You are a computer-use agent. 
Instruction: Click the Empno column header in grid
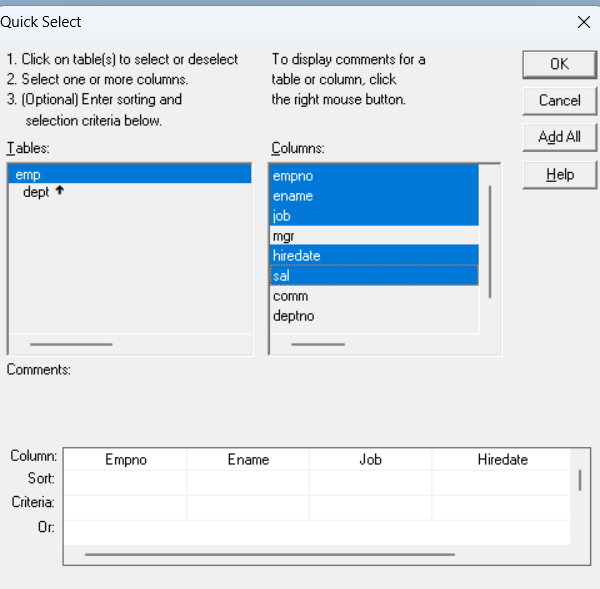tap(126, 459)
